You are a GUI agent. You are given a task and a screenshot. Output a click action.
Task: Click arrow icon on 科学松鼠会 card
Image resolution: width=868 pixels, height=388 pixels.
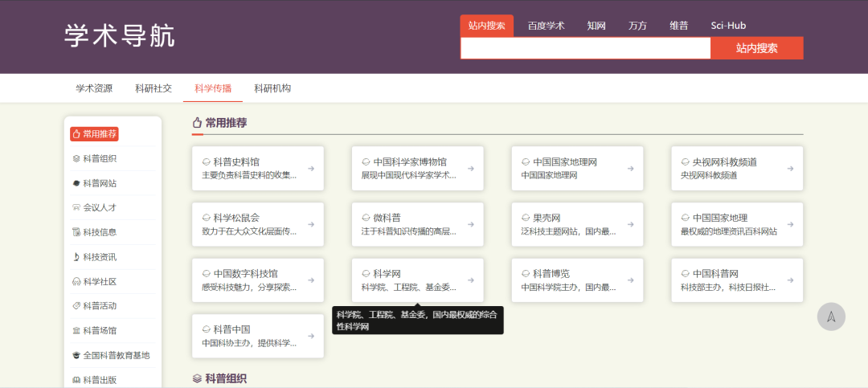pyautogui.click(x=311, y=224)
